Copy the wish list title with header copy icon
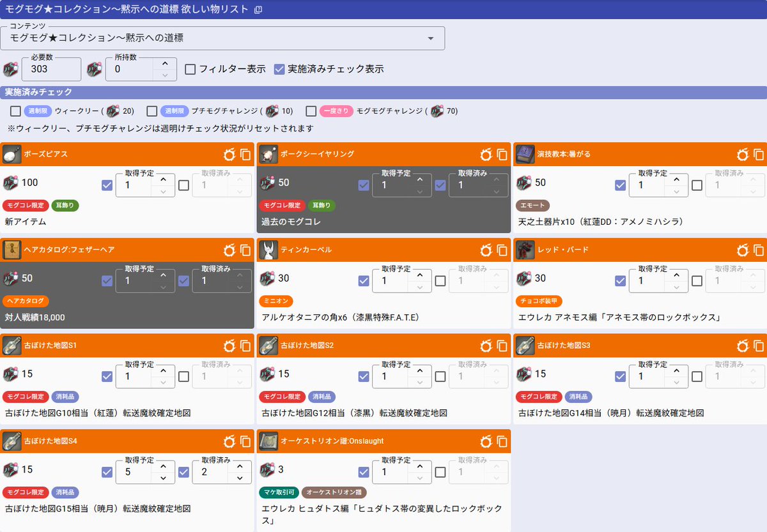767x532 pixels. [258, 10]
